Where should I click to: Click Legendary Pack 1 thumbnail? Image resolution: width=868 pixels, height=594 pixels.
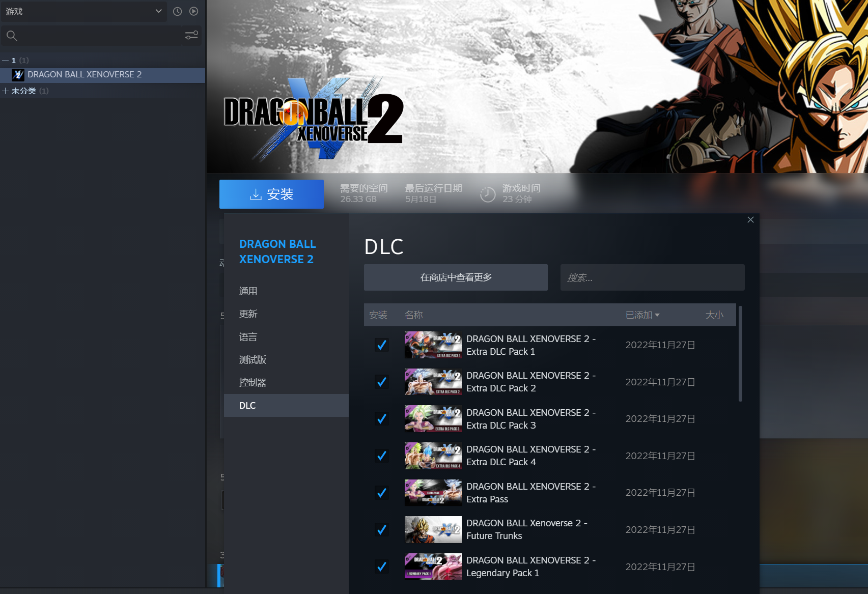tap(433, 567)
